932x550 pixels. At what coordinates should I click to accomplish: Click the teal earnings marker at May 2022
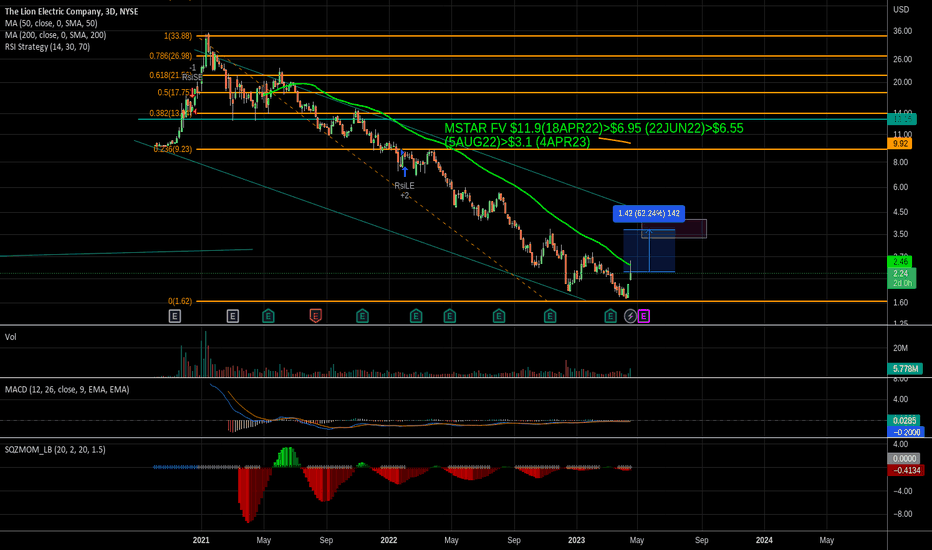(x=450, y=316)
